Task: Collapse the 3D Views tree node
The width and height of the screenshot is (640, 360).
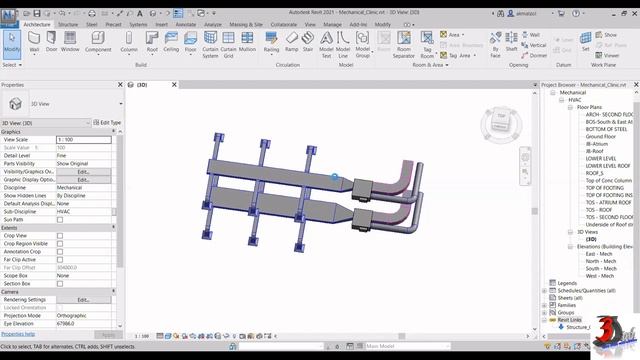Action: click(x=570, y=232)
